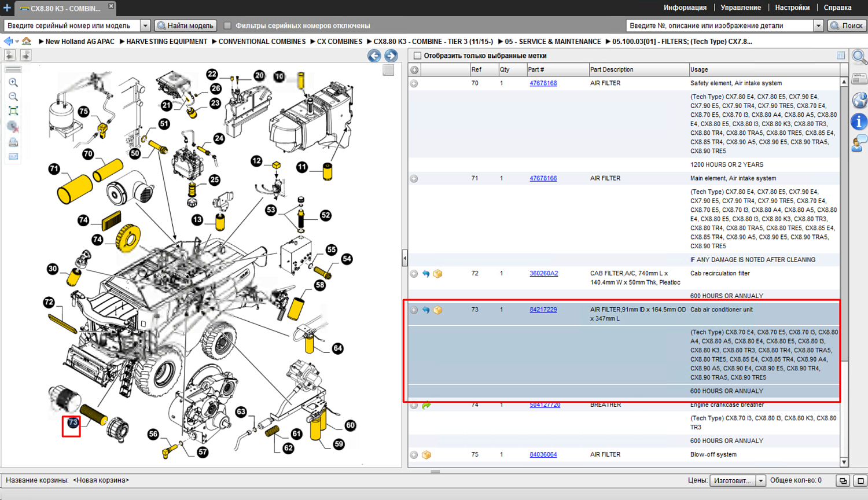
Task: Open the news card icon in right sidebar
Action: coord(859,79)
